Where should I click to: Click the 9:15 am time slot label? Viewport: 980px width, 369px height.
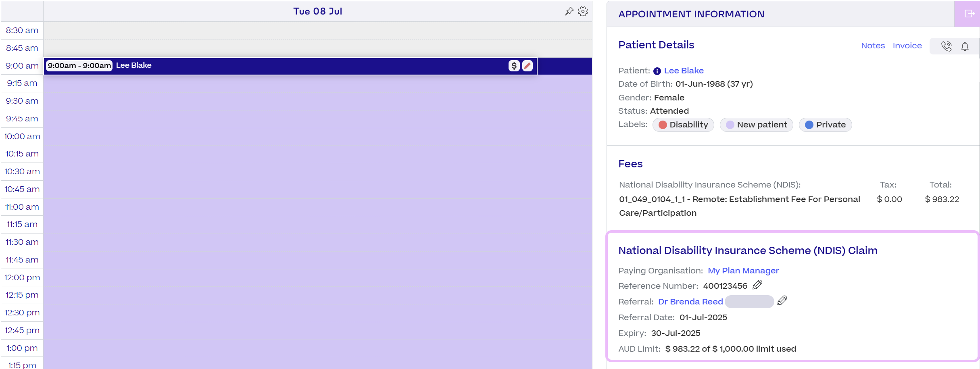tap(22, 83)
